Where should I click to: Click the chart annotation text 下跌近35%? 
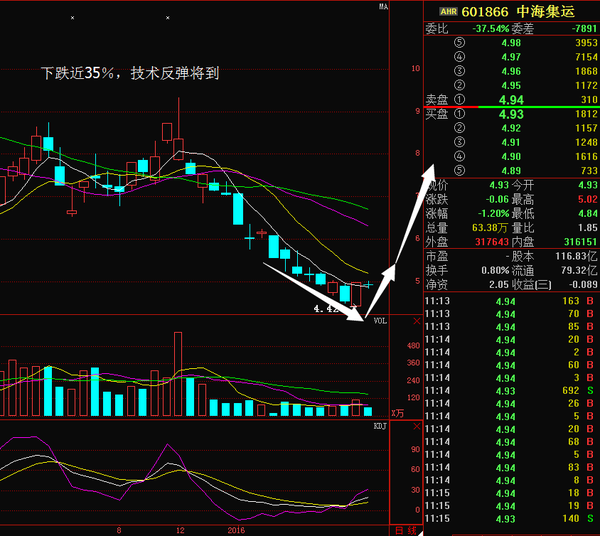point(77,74)
